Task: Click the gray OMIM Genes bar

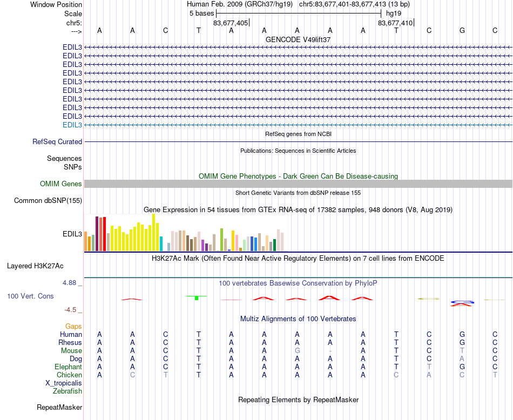Action: (x=298, y=184)
